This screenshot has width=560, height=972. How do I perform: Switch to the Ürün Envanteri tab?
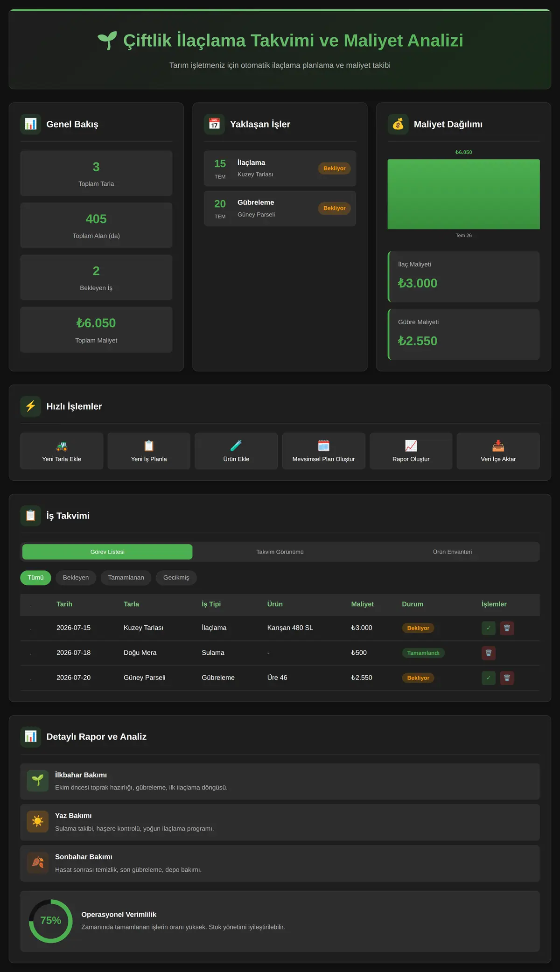point(452,552)
